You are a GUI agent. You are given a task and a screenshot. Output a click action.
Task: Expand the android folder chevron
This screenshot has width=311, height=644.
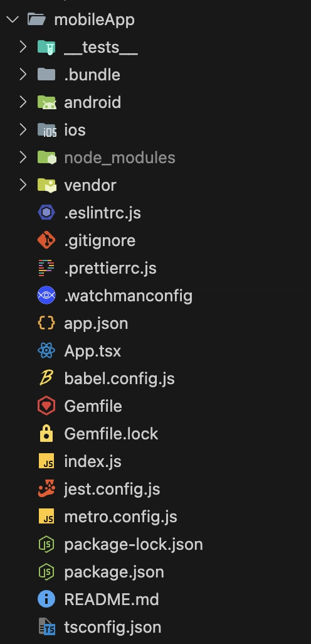click(23, 102)
